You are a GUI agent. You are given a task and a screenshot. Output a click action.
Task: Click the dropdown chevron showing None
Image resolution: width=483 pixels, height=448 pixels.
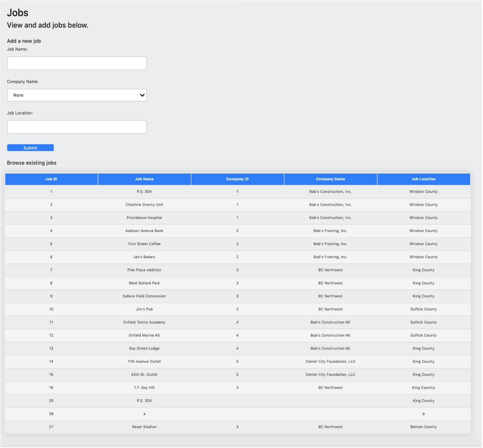click(x=142, y=95)
